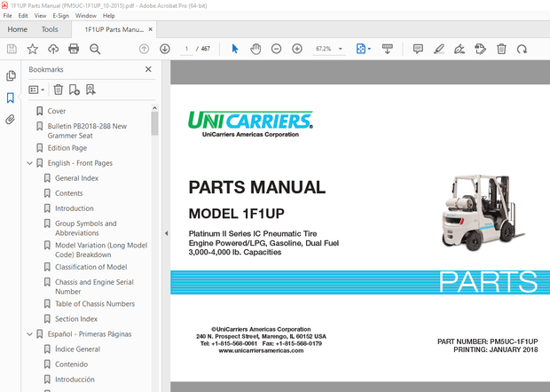
Task: Go to the next page arrow
Action: pyautogui.click(x=165, y=49)
